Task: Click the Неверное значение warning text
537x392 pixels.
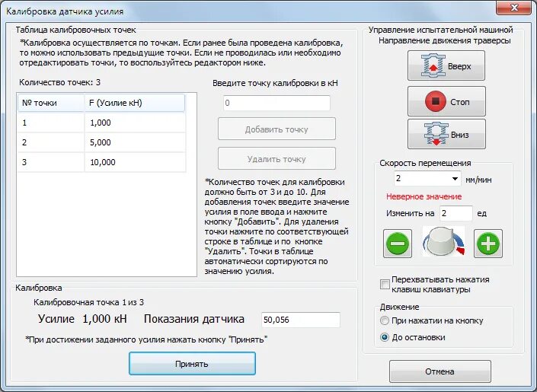Action: click(424, 196)
